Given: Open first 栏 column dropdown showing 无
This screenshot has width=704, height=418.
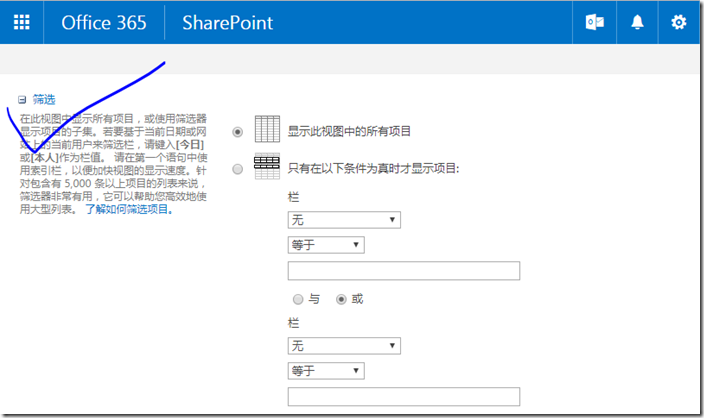Looking at the screenshot, I should click(344, 220).
